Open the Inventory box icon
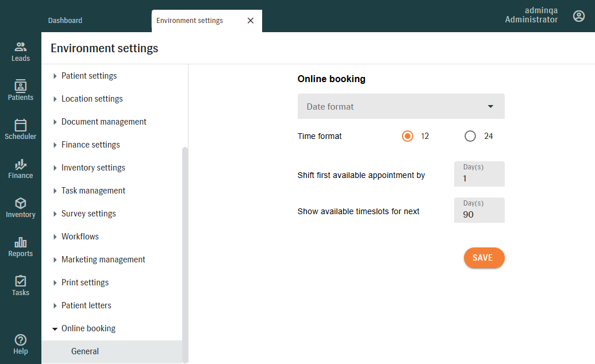The height and width of the screenshot is (364, 595). pyautogui.click(x=21, y=203)
